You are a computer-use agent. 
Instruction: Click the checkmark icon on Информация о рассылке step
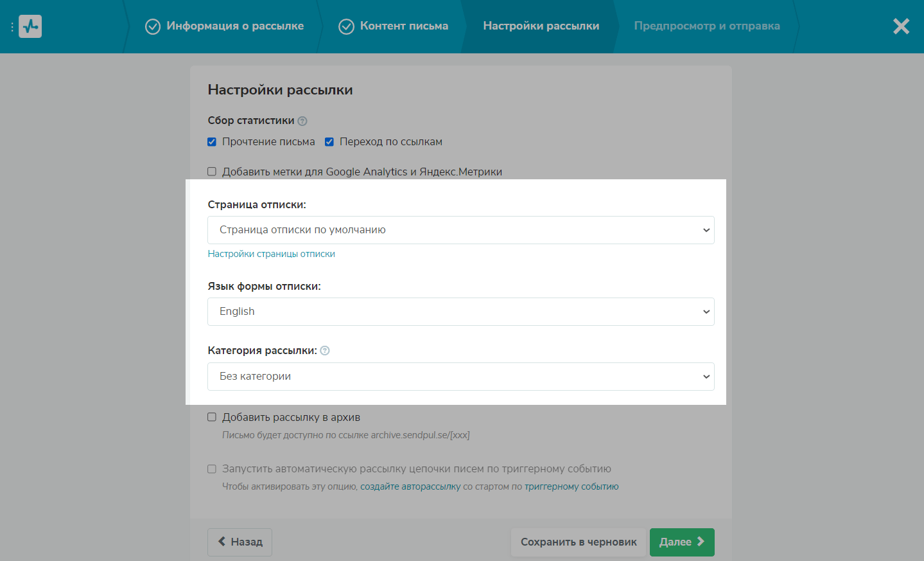[x=153, y=26]
